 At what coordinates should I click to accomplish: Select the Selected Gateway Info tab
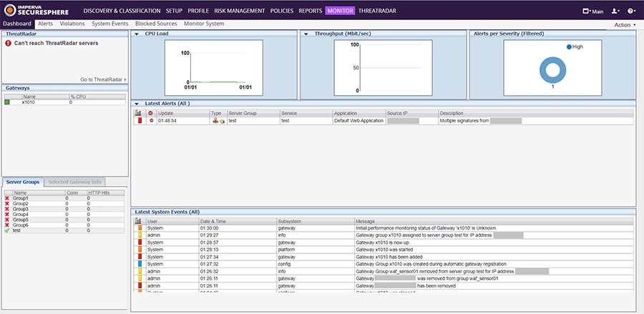coord(75,182)
